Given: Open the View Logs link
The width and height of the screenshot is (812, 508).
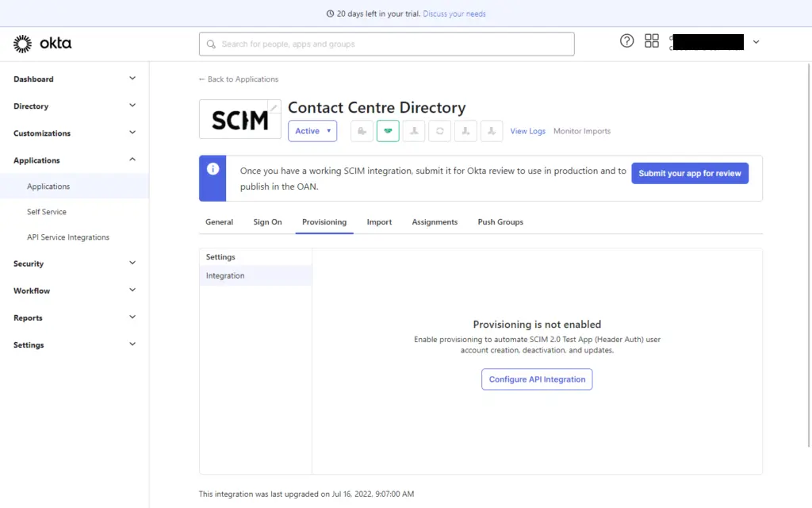Looking at the screenshot, I should 527,130.
